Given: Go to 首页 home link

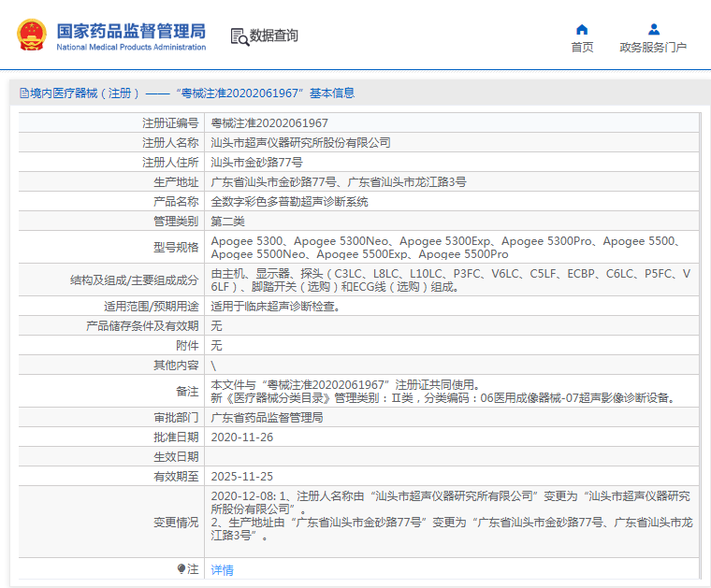Looking at the screenshot, I should [x=582, y=47].
